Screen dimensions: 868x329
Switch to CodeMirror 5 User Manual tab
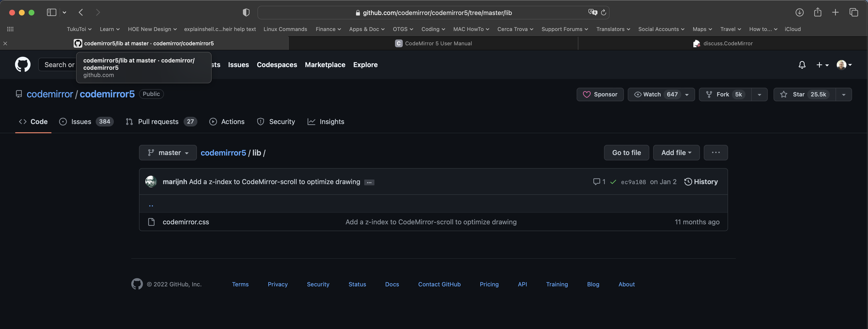click(x=433, y=43)
